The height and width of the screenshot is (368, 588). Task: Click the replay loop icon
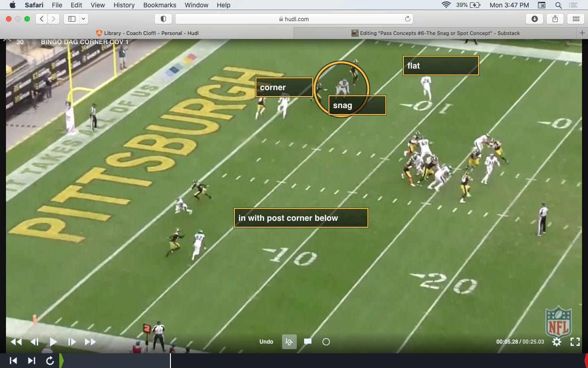click(50, 361)
